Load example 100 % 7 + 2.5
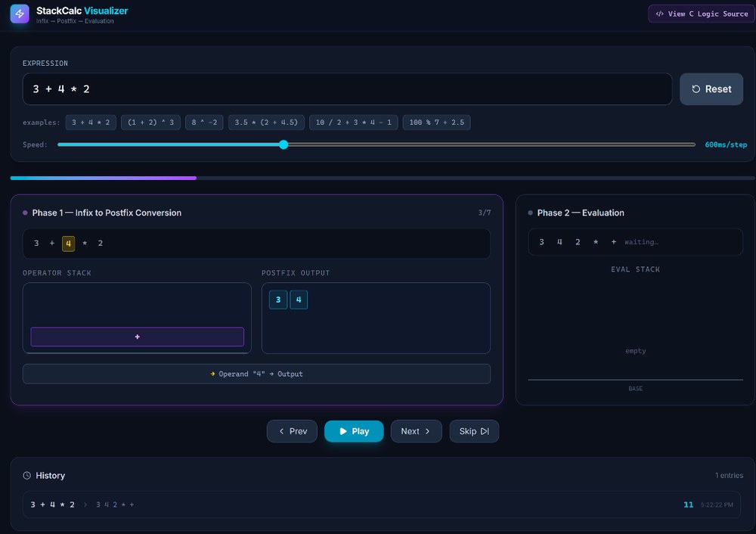 [436, 123]
